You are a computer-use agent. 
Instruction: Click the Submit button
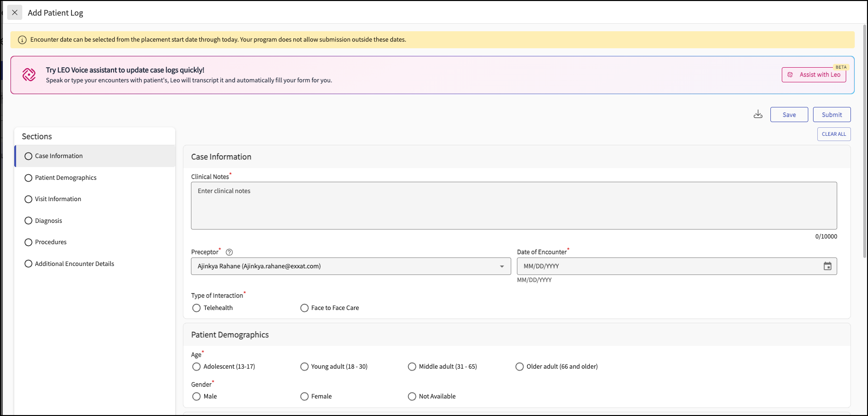[x=832, y=115]
